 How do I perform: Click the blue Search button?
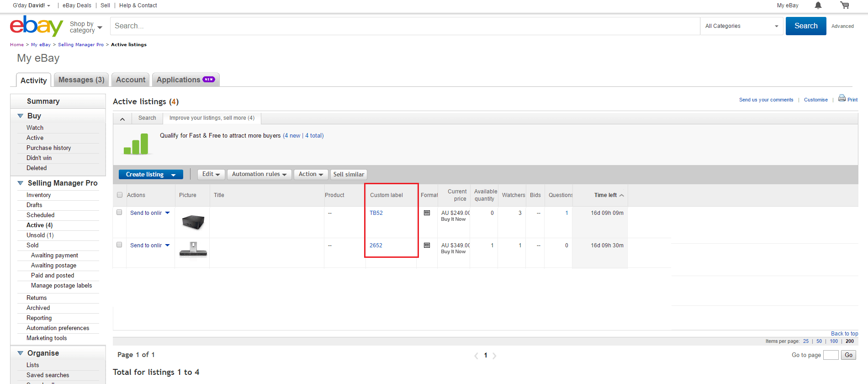click(806, 26)
